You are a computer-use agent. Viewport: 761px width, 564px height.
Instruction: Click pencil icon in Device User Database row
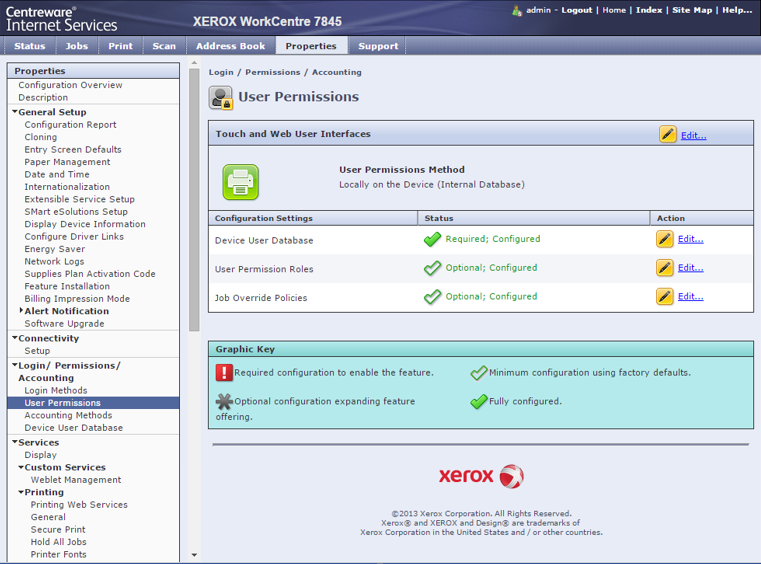pos(664,239)
